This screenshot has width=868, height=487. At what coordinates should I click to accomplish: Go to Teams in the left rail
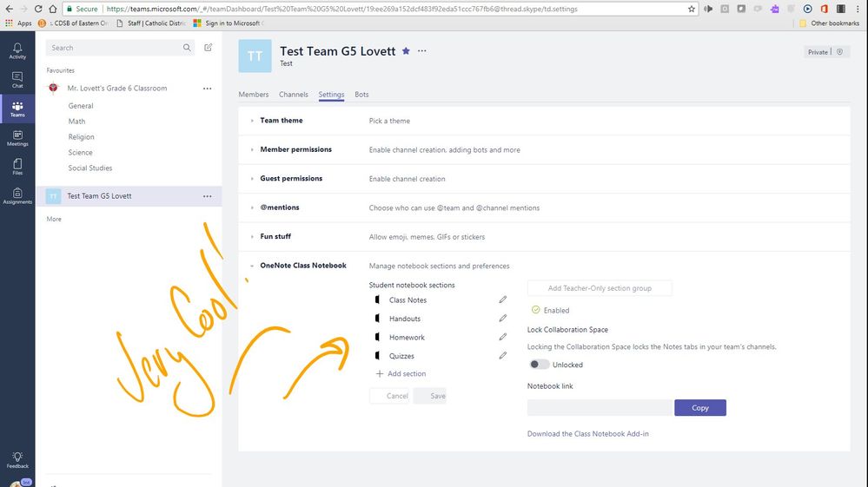pyautogui.click(x=17, y=109)
